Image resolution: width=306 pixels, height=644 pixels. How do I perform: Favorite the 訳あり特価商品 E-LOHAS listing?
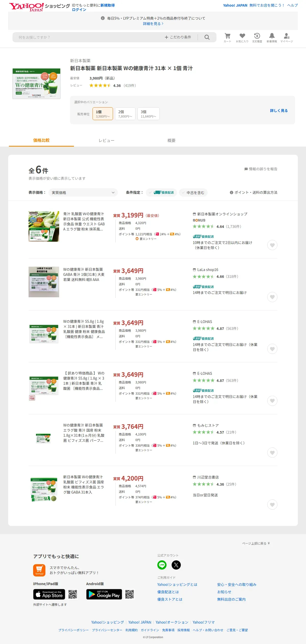tap(272, 401)
